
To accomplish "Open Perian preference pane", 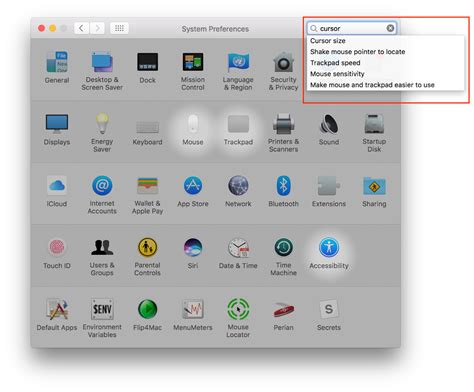I will coord(283,315).
